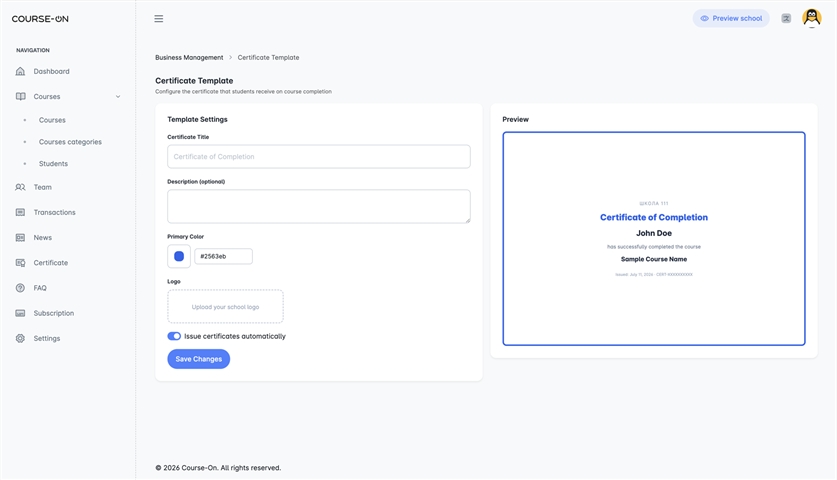
Task: Click 'Certificate of Completion' preview heading
Action: tap(653, 217)
